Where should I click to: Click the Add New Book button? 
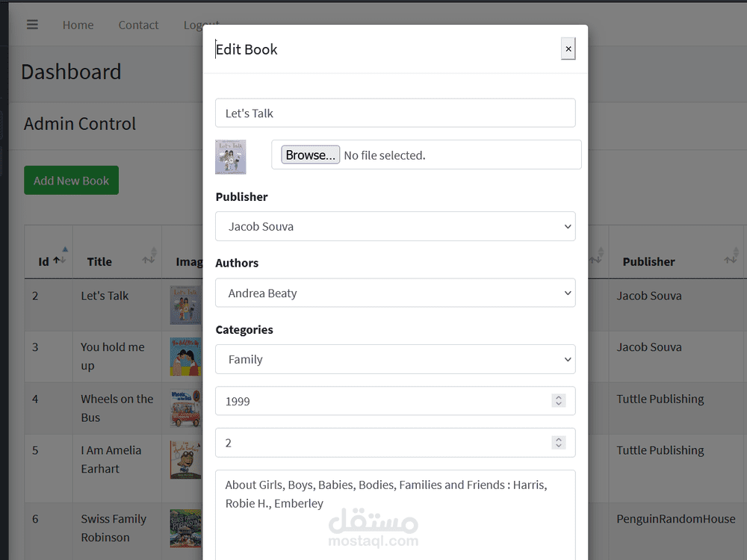[x=71, y=180]
